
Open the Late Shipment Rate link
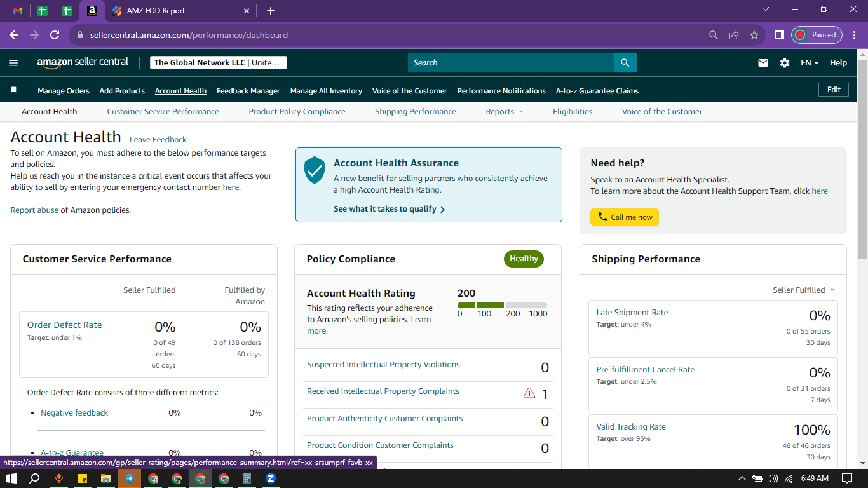click(632, 313)
